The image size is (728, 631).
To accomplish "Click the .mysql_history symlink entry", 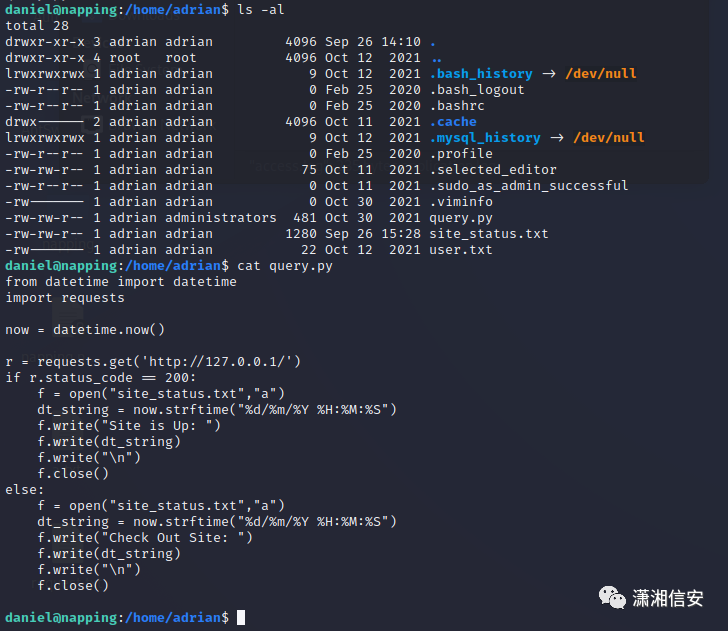I will tap(485, 138).
